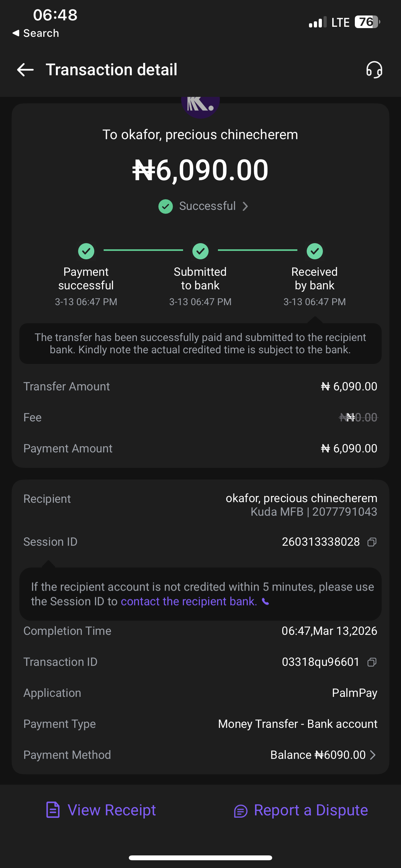The image size is (401, 868).
Task: Tap the iOS home indicator bar
Action: point(200,858)
